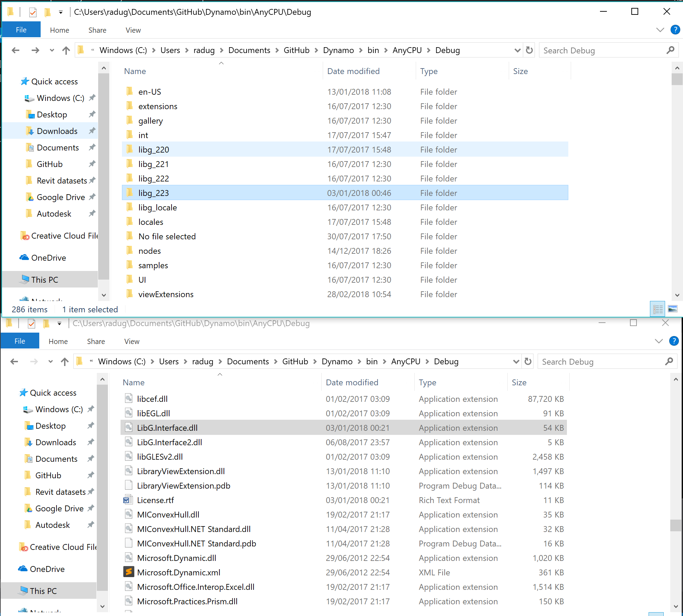Click Up-level arrow in bottom Explorer window
This screenshot has height=616, width=683.
[64, 362]
